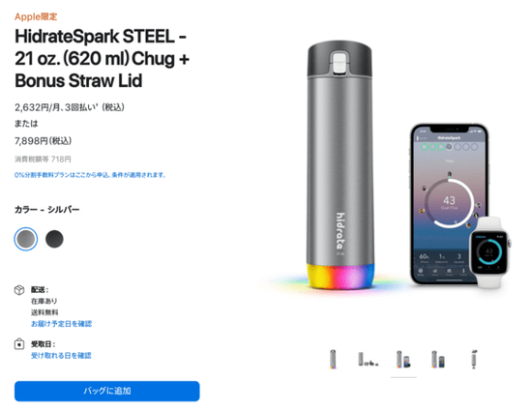The height and width of the screenshot is (411, 532).
Task: Select the silver color swatch
Action: click(26, 239)
